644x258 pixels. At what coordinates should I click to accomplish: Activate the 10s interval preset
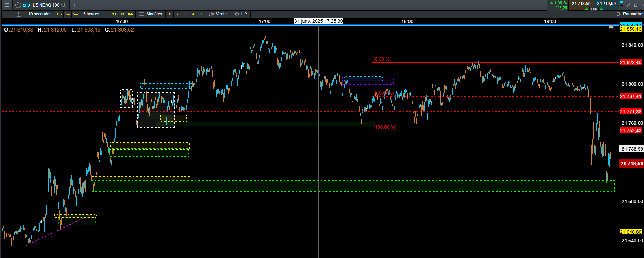(x=60, y=14)
